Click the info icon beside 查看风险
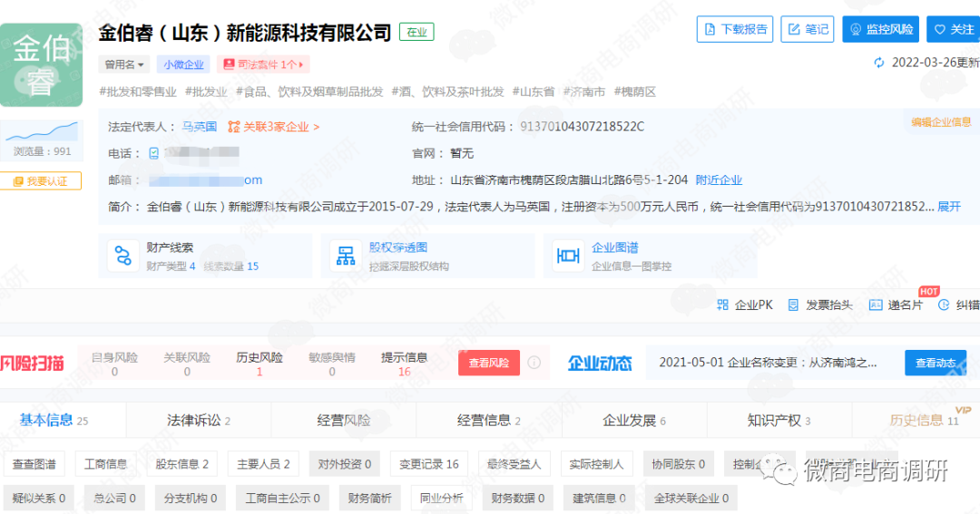Image resolution: width=980 pixels, height=514 pixels. point(534,363)
